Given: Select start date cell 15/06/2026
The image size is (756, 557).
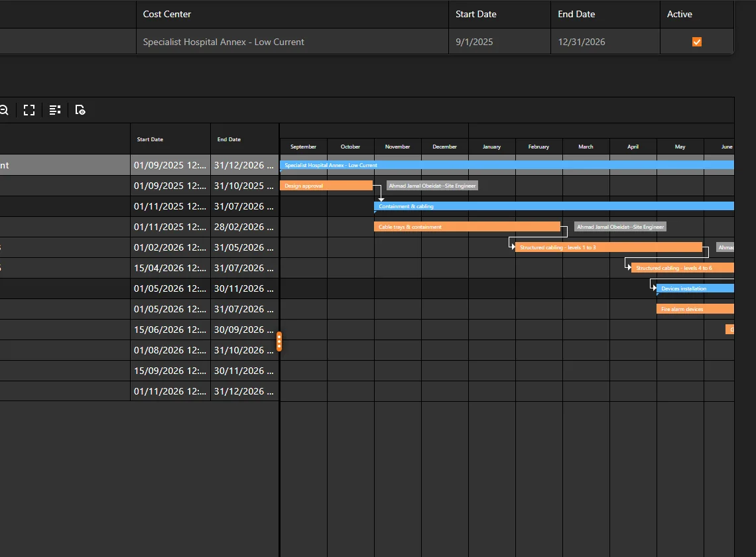Looking at the screenshot, I should pyautogui.click(x=170, y=330).
